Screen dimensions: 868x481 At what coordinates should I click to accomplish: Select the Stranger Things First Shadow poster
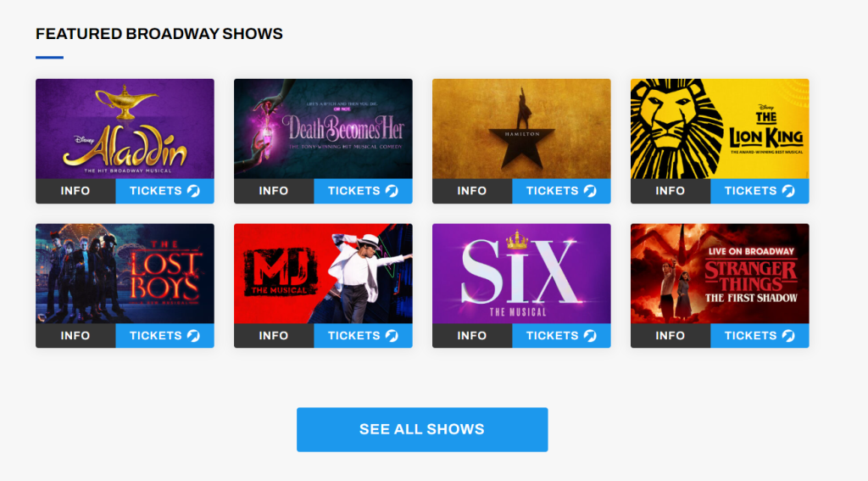tap(720, 273)
